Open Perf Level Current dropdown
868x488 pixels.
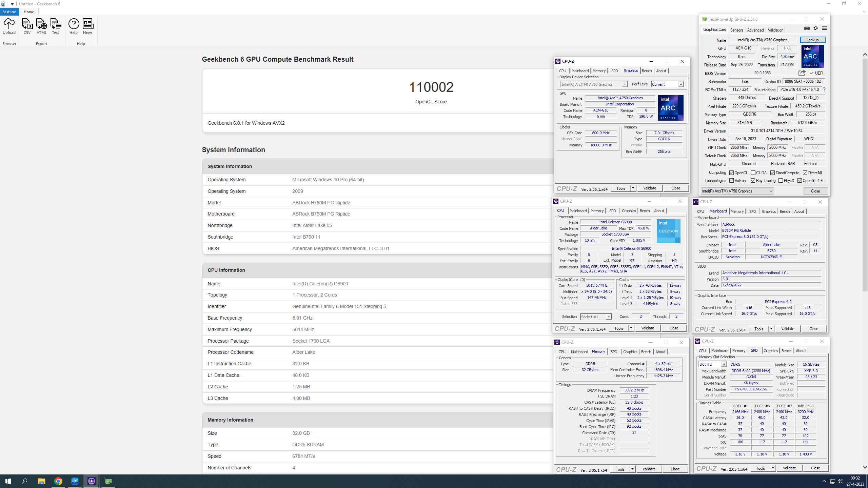tap(667, 84)
